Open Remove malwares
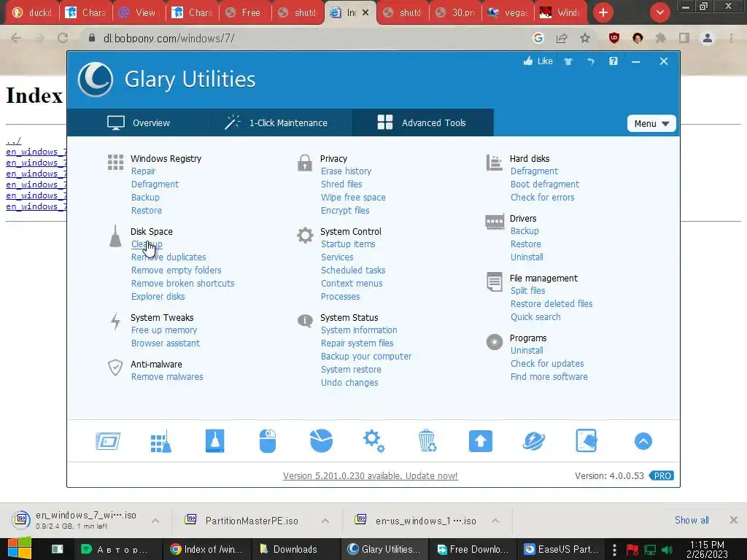 (167, 377)
